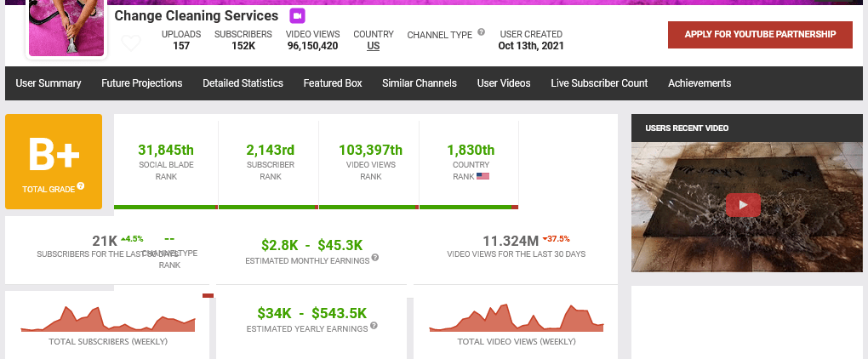The height and width of the screenshot is (359, 868).
Task: Click the purple video camera badge icon
Action: pyautogui.click(x=297, y=16)
